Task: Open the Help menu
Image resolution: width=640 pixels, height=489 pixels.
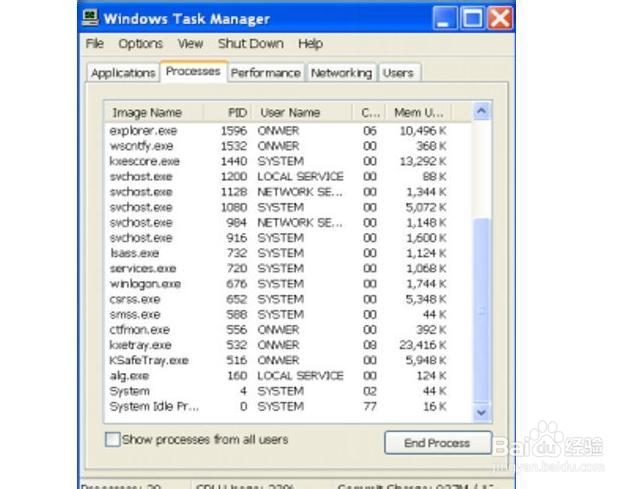Action: point(310,43)
